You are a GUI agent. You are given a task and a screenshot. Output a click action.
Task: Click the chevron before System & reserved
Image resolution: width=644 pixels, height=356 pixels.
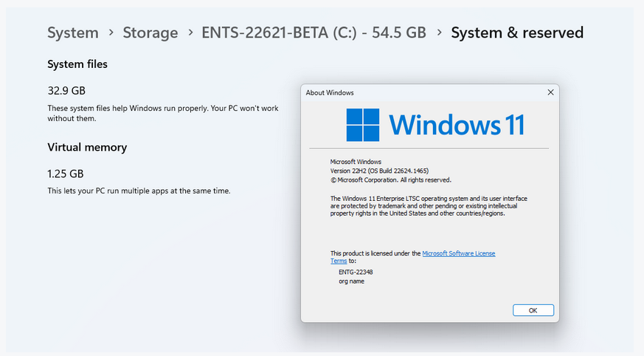(439, 32)
